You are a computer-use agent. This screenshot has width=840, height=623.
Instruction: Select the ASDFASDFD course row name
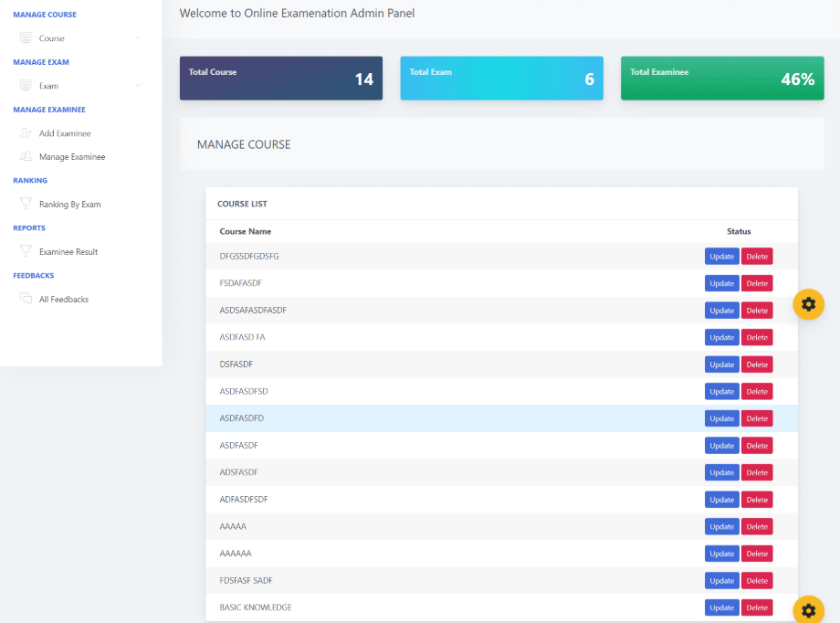[x=242, y=418]
